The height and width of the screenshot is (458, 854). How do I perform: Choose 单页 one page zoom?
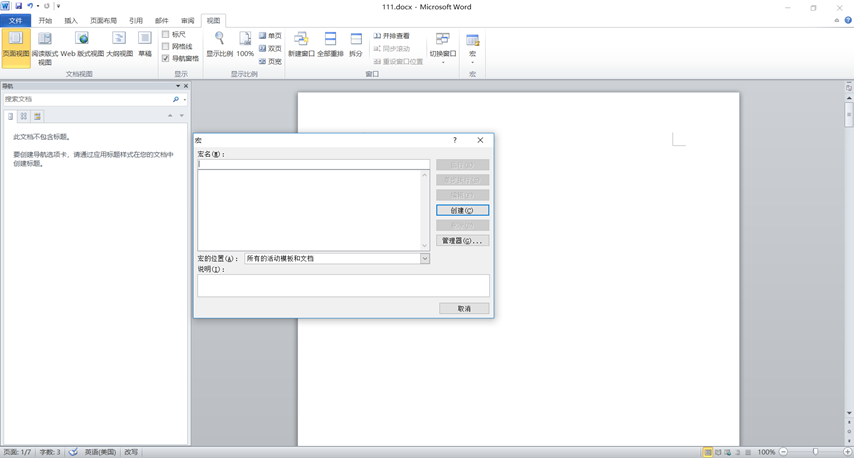270,35
